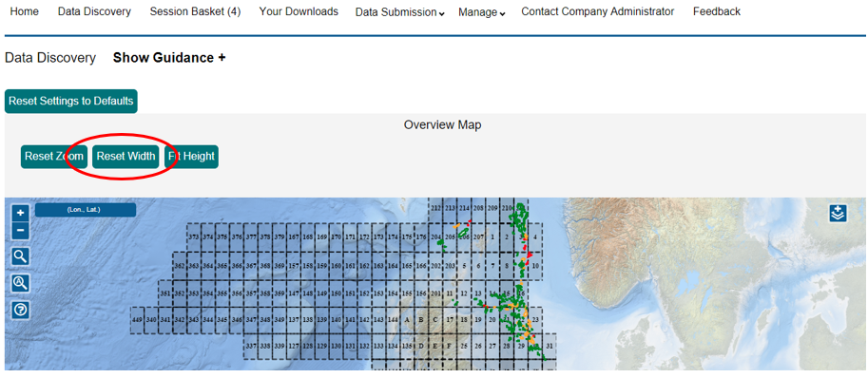868x378 pixels.
Task: Select quadrant 359 on the map
Action: (280, 293)
